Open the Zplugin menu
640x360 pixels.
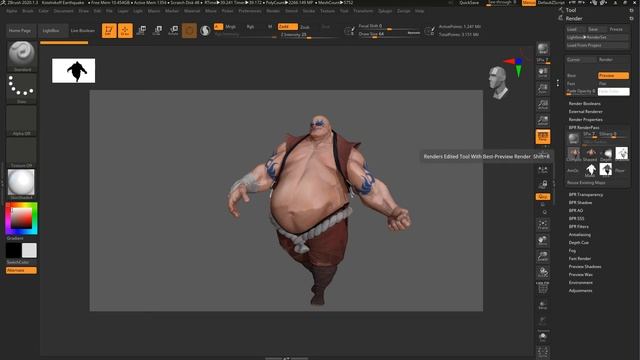(x=385, y=11)
